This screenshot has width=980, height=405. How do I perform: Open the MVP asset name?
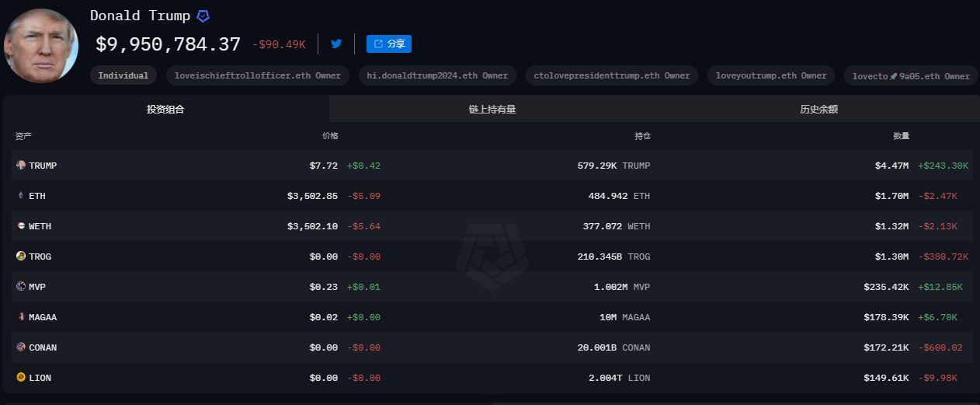(37, 287)
